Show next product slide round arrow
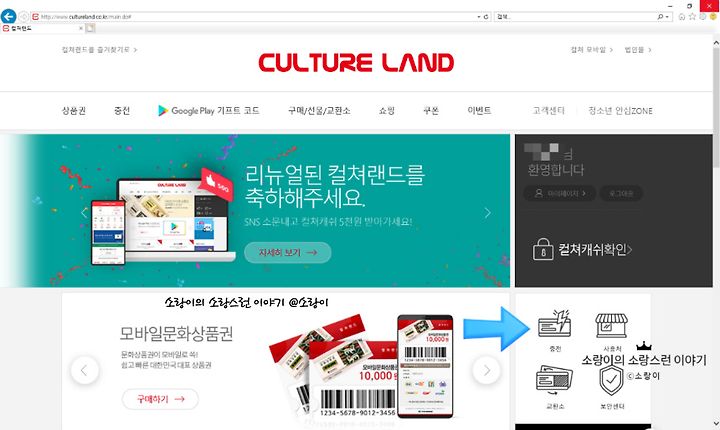This screenshot has width=720, height=430. click(x=486, y=370)
